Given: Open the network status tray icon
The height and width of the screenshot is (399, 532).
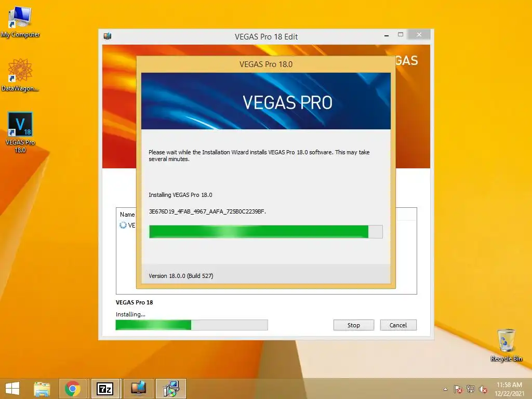Looking at the screenshot, I should pyautogui.click(x=470, y=389).
